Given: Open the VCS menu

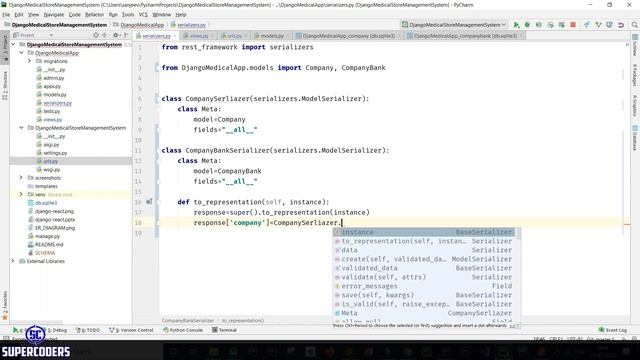Looking at the screenshot, I should click(143, 15).
